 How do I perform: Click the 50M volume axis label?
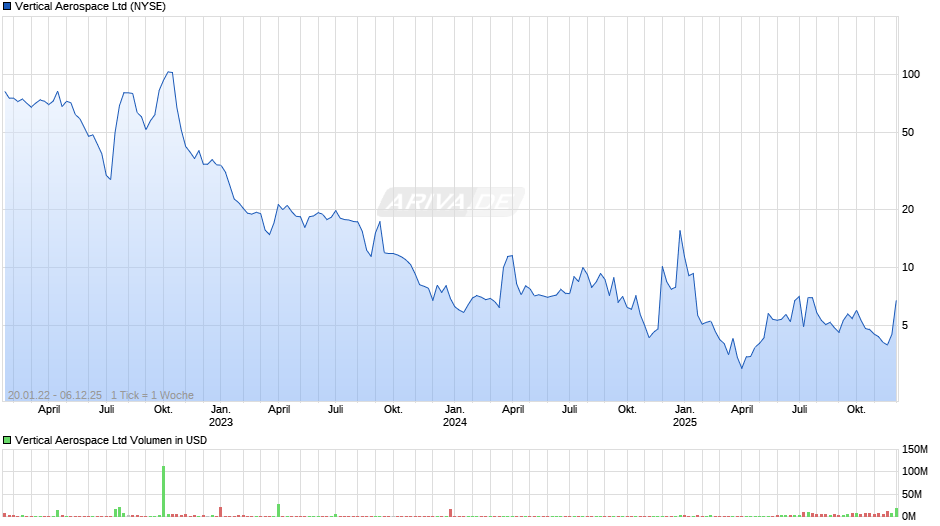pyautogui.click(x=912, y=494)
